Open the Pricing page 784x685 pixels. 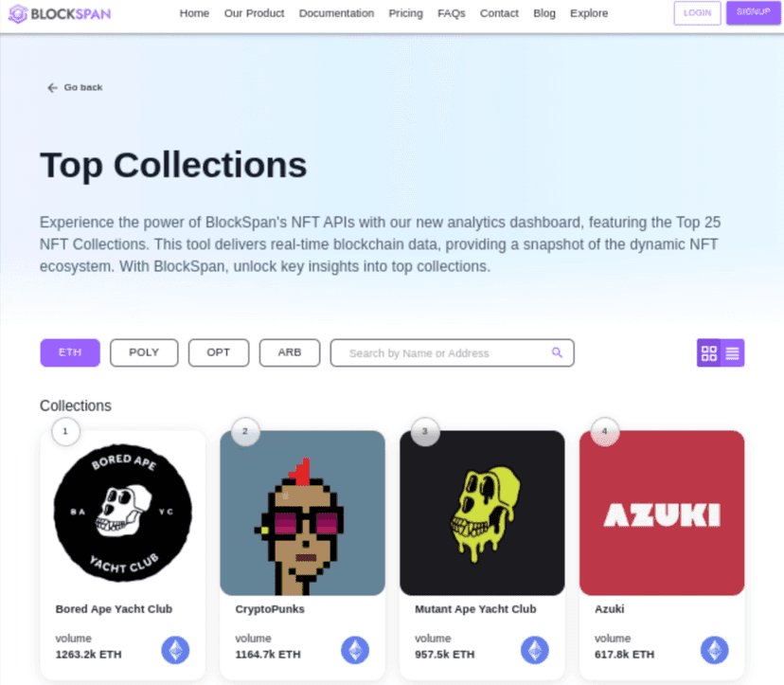pos(405,13)
